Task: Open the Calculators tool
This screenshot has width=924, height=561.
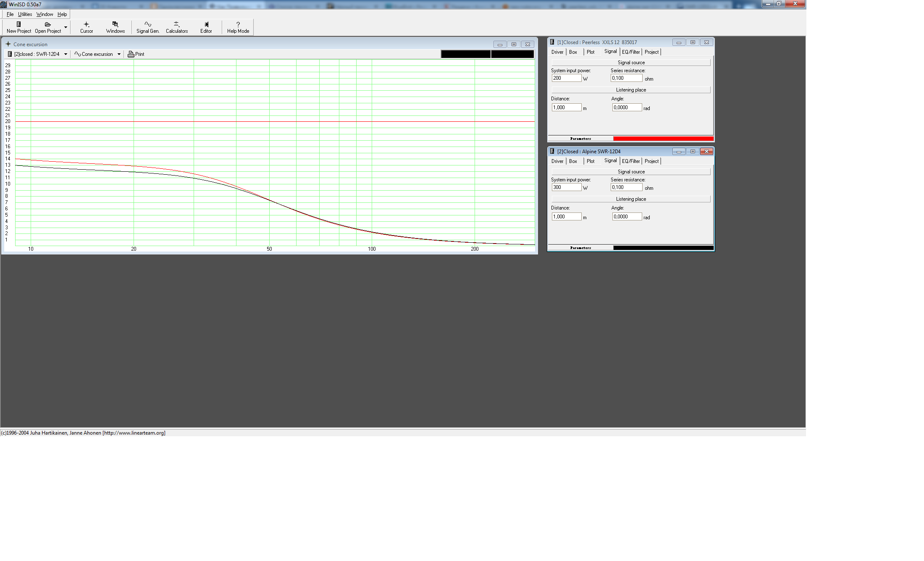Action: (x=177, y=27)
